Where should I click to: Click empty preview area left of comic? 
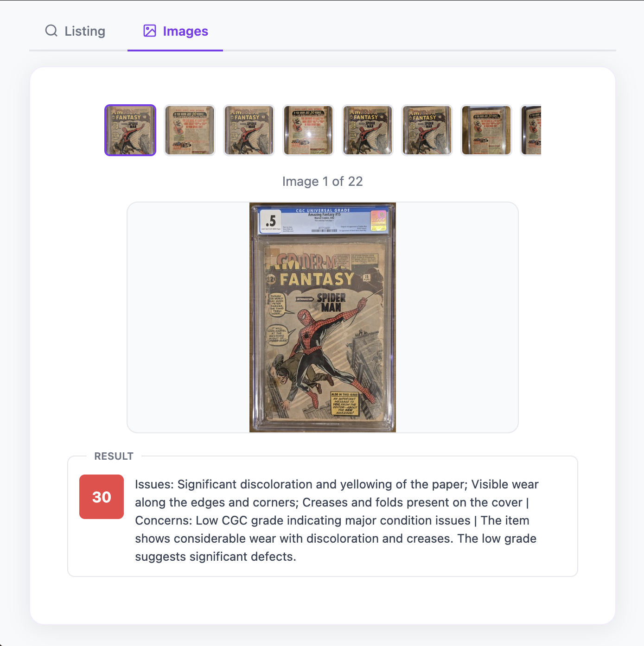pos(188,317)
